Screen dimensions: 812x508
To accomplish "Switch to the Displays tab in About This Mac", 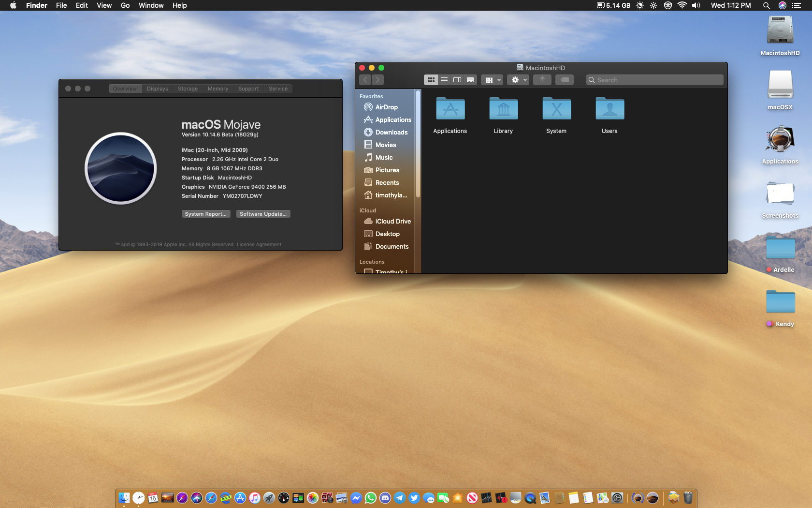I will pos(157,89).
